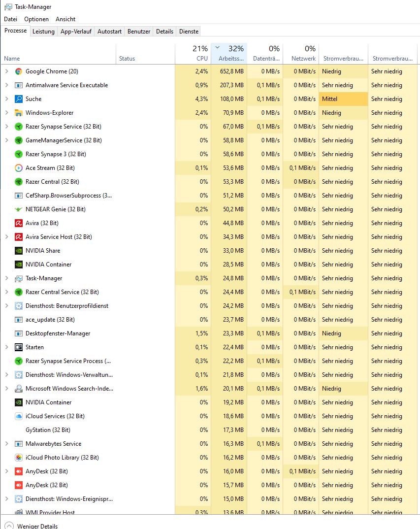This screenshot has width=420, height=529.
Task: Open the Datei menu
Action: pyautogui.click(x=10, y=19)
